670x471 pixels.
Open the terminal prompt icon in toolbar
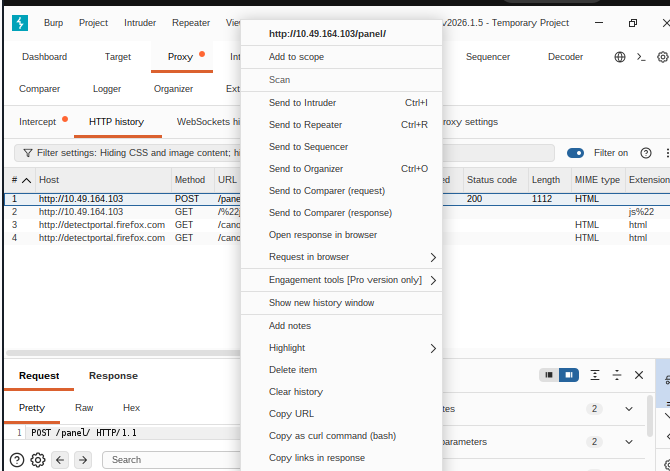click(641, 57)
